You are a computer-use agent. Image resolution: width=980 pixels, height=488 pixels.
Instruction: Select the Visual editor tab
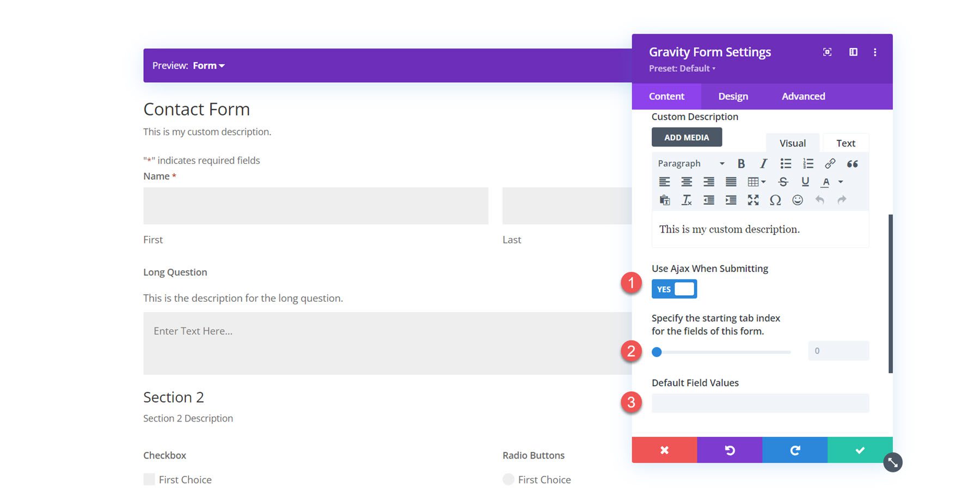point(792,143)
